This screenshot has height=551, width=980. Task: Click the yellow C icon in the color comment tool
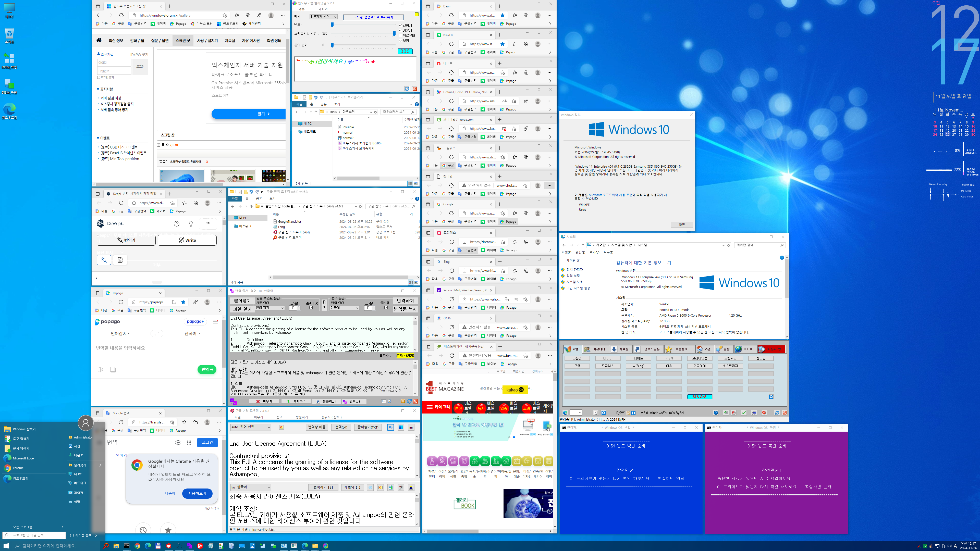pos(416,15)
